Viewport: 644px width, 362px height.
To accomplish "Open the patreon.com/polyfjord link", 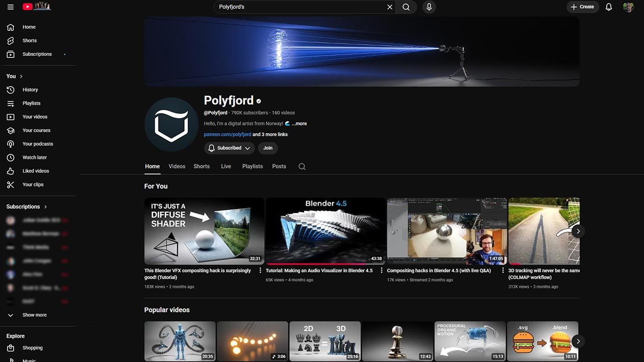I will (x=227, y=135).
